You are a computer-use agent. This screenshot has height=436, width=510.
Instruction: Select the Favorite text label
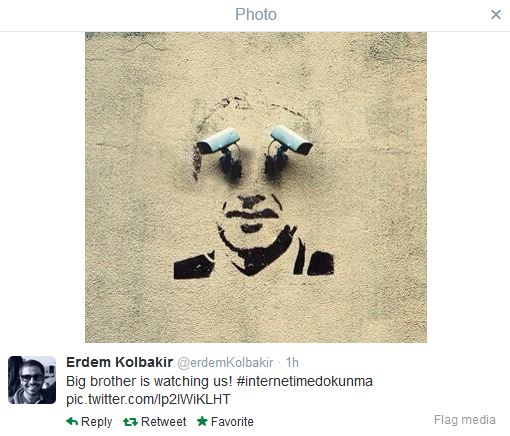tap(232, 421)
